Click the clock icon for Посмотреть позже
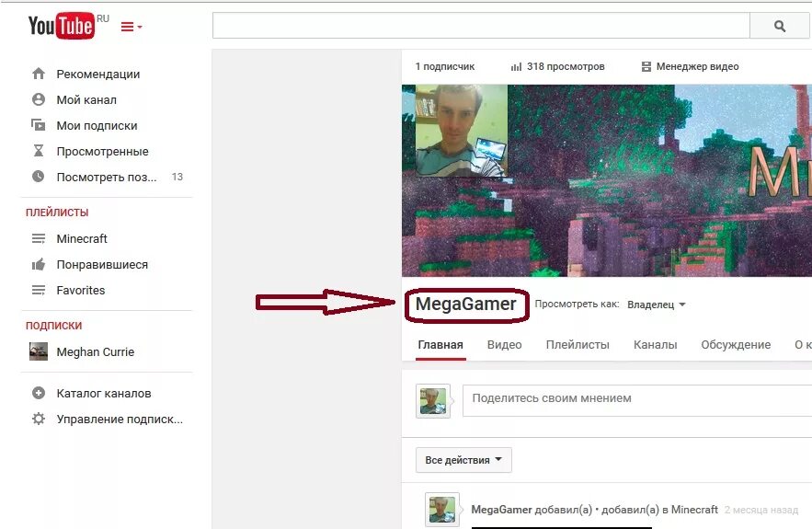This screenshot has width=812, height=529. (x=39, y=177)
